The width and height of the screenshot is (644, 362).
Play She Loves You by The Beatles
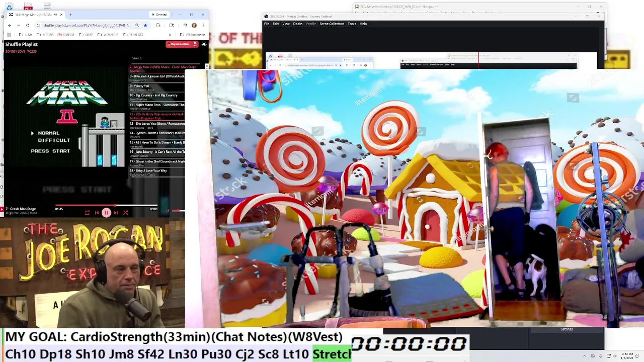coord(157,124)
